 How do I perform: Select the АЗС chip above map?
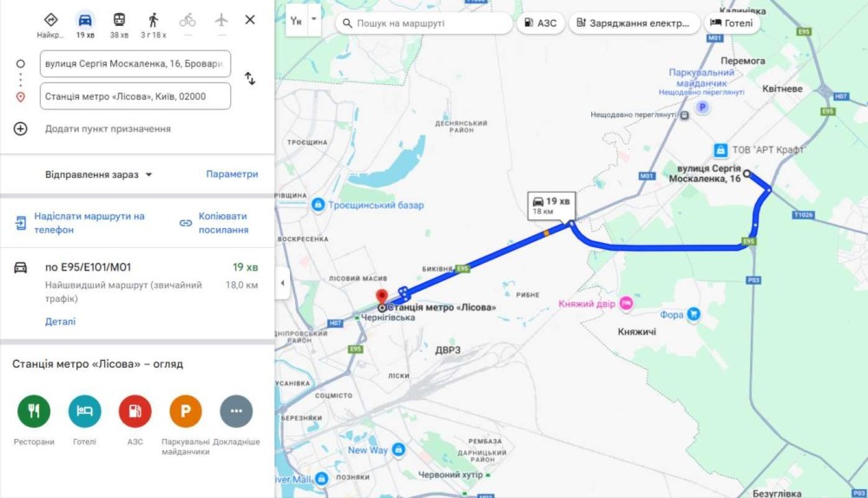pos(540,23)
